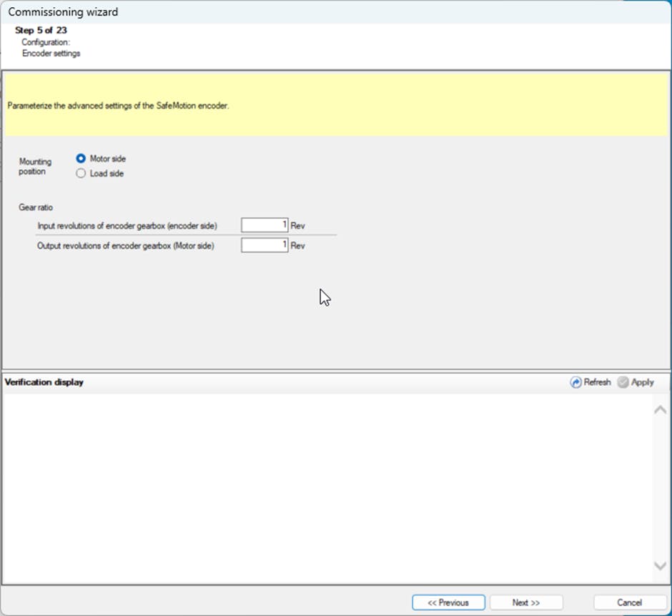Click the Apply checkmark icon
This screenshot has height=616, width=672.
623,382
